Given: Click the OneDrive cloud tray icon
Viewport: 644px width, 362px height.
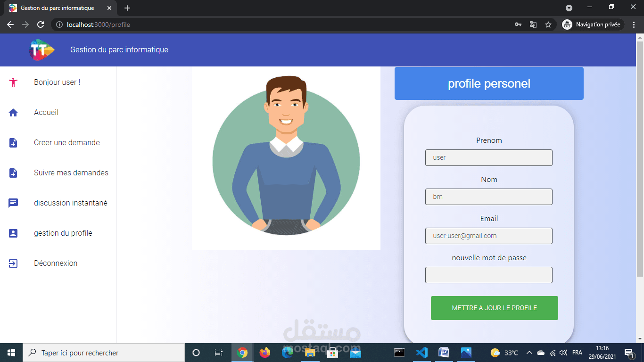Looking at the screenshot, I should coord(541,353).
